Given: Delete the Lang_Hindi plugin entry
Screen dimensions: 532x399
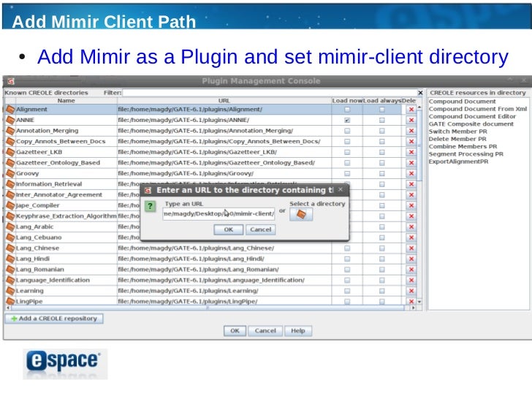Looking at the screenshot, I should click(x=411, y=259).
